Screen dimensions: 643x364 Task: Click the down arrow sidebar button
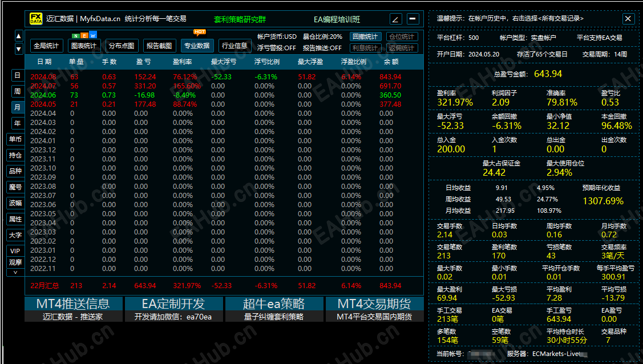click(19, 48)
